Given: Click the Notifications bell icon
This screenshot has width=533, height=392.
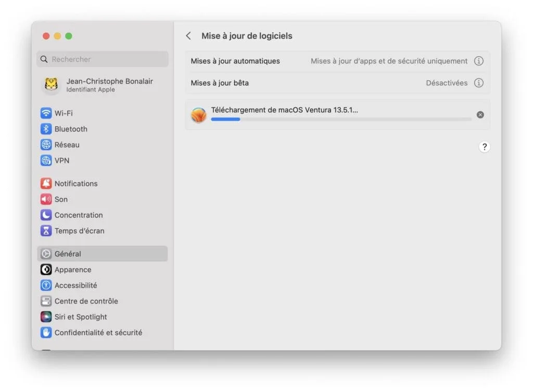Looking at the screenshot, I should [46, 184].
